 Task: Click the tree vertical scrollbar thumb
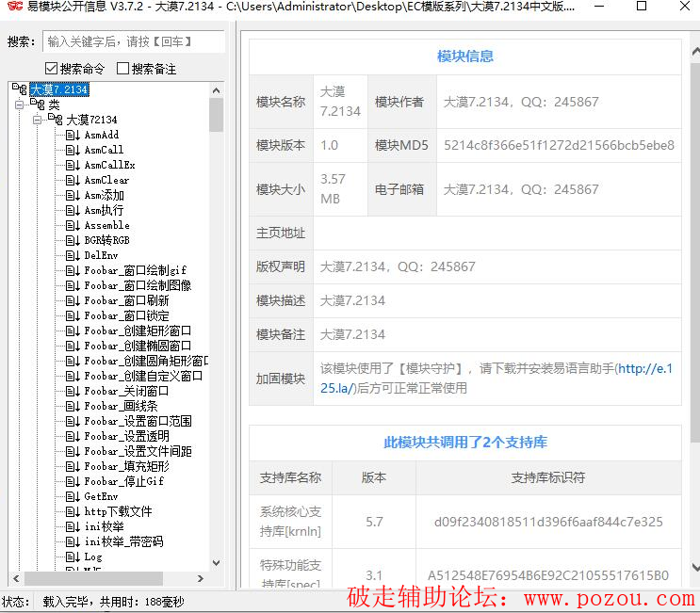pyautogui.click(x=217, y=115)
